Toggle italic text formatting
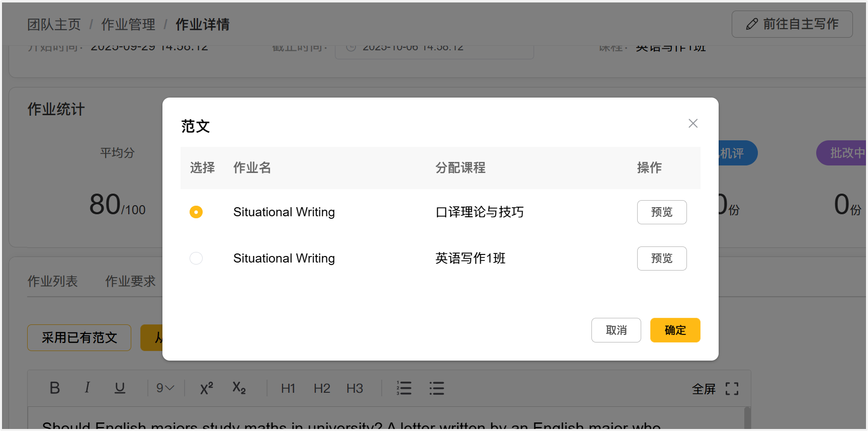The image size is (868, 431). [87, 388]
